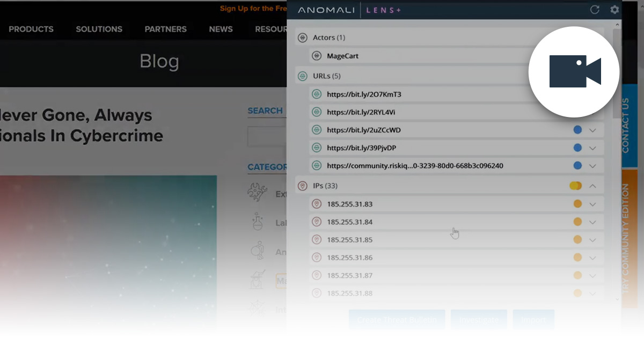The width and height of the screenshot is (644, 338).
Task: Click the icon beside https://bit.ly/2RYL4Vi
Action: (x=317, y=112)
